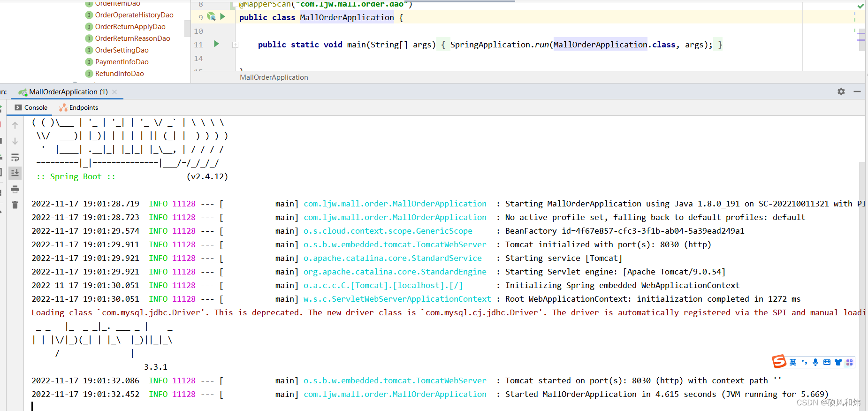Screen dimensions: 868x411
Task: Click the org.apache.catalina.core.StandardEngine logger name
Action: (395, 272)
